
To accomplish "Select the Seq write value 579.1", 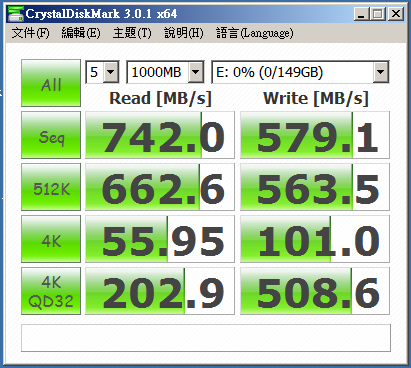I will [315, 135].
